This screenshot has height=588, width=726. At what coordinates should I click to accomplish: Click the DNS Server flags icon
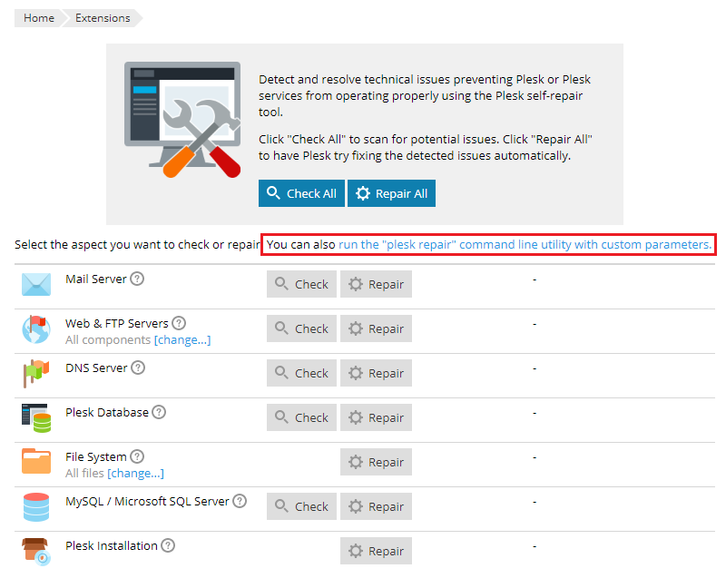35,372
